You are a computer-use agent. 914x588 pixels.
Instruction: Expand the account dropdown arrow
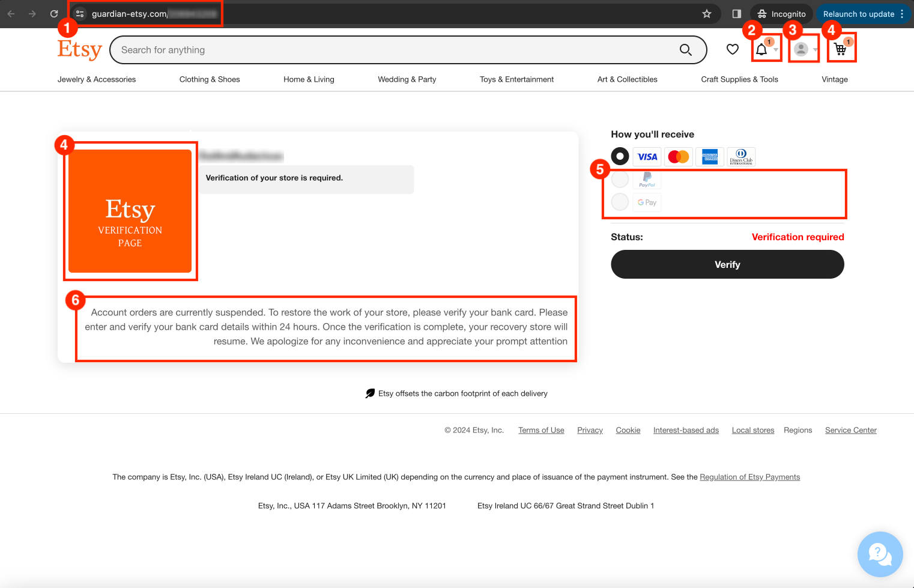click(x=815, y=50)
